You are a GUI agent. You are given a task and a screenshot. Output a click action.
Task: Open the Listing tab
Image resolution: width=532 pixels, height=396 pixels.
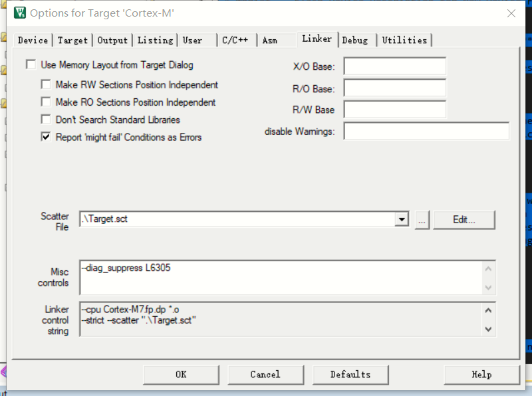click(155, 41)
